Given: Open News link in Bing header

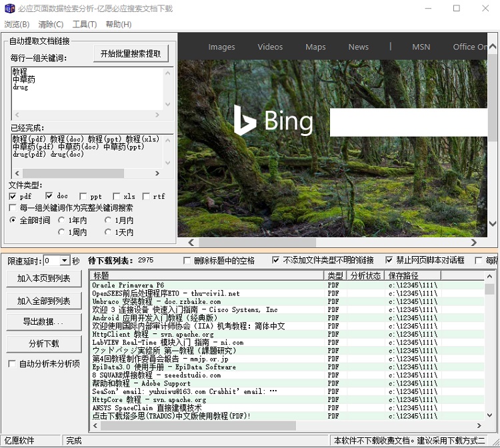Looking at the screenshot, I should [359, 47].
